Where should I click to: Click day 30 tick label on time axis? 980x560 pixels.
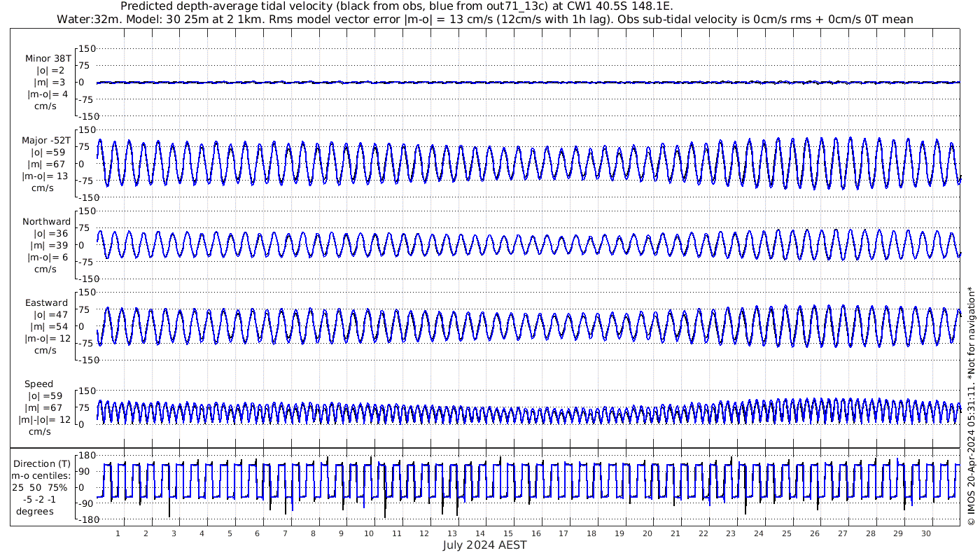point(925,534)
